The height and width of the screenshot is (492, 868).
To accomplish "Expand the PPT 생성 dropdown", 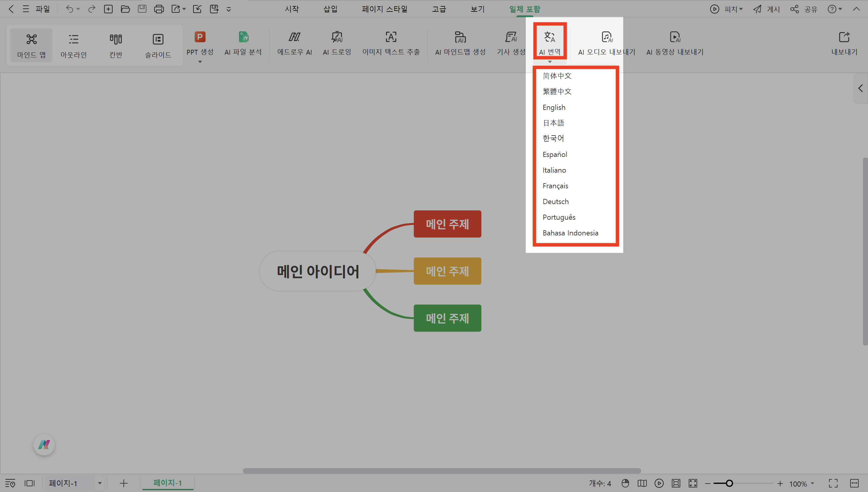I will point(200,62).
